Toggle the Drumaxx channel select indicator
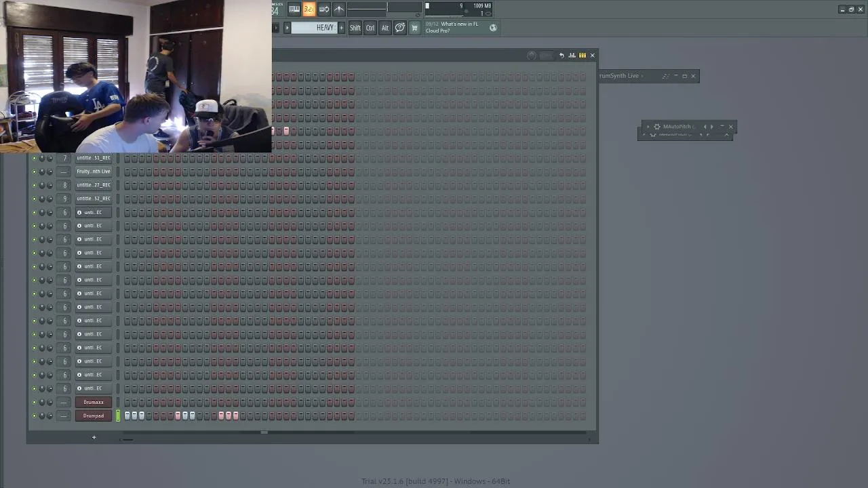The image size is (868, 488). (117, 402)
